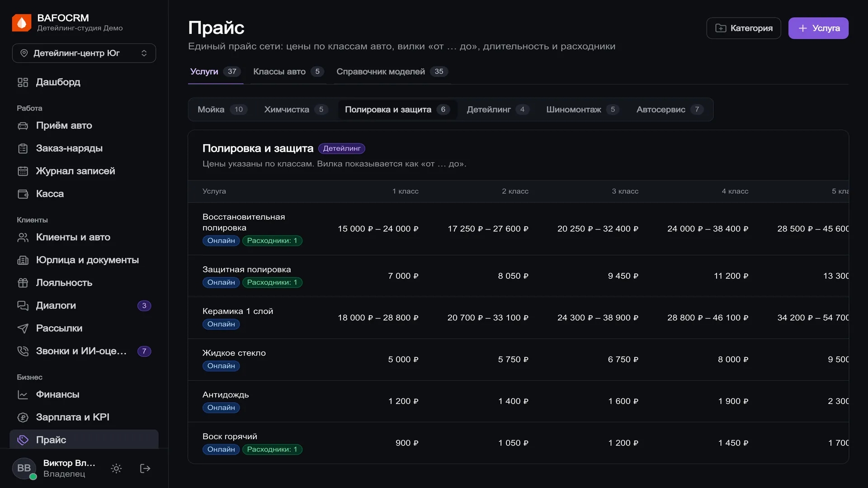This screenshot has width=868, height=488.
Task: Log out with the exit icon
Action: [x=145, y=469]
